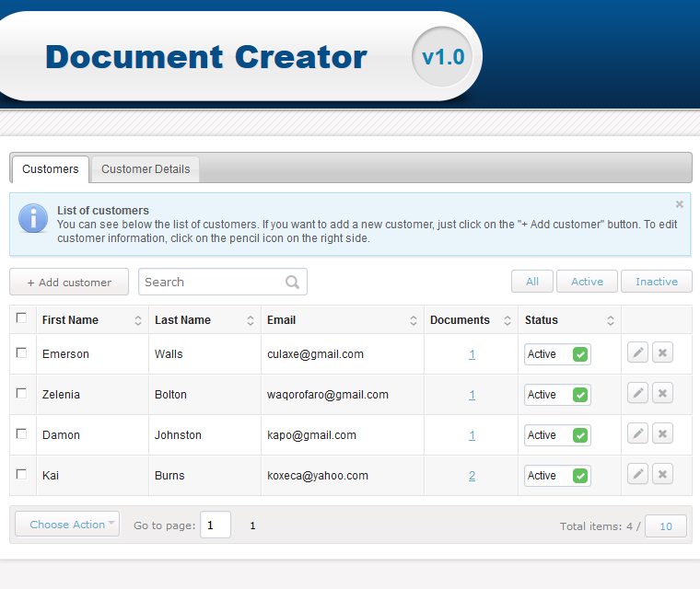Click the last name Johnston cell

pyautogui.click(x=178, y=435)
